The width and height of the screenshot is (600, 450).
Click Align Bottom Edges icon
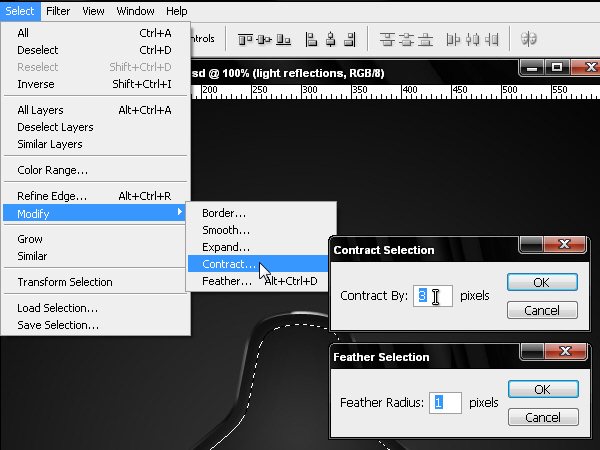pyautogui.click(x=283, y=39)
